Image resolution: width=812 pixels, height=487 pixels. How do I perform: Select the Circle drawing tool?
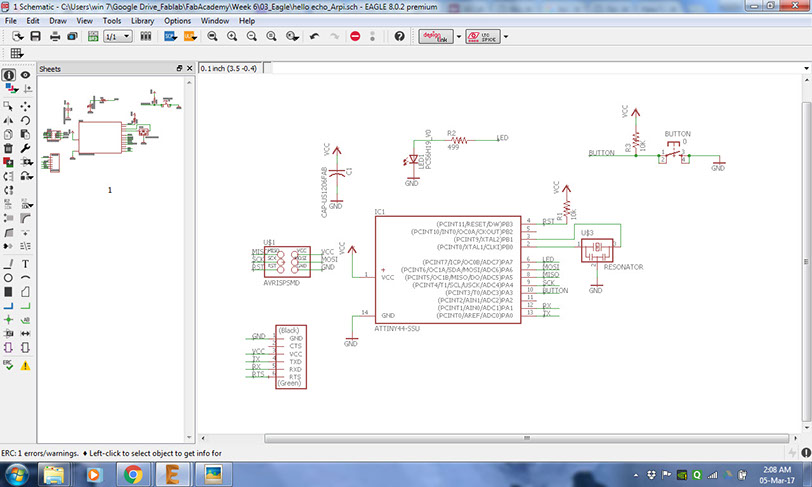9,278
